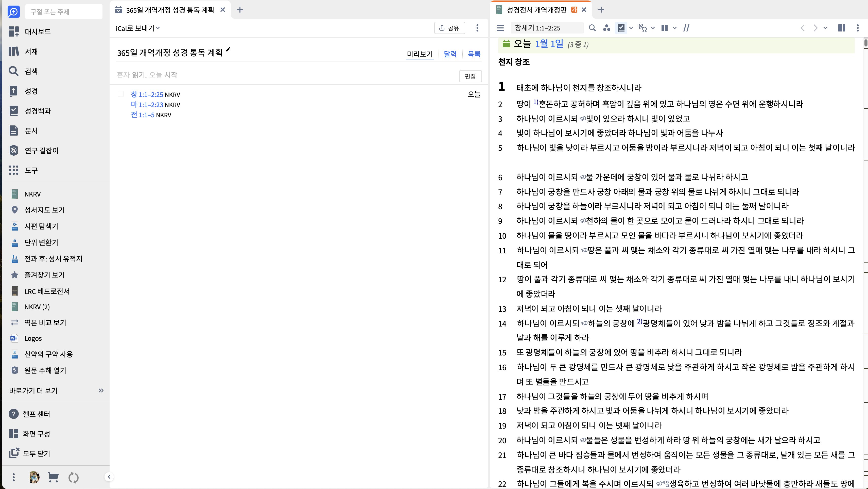Toggle the reading plan visual filter icon
This screenshot has height=489, width=868.
(x=621, y=28)
